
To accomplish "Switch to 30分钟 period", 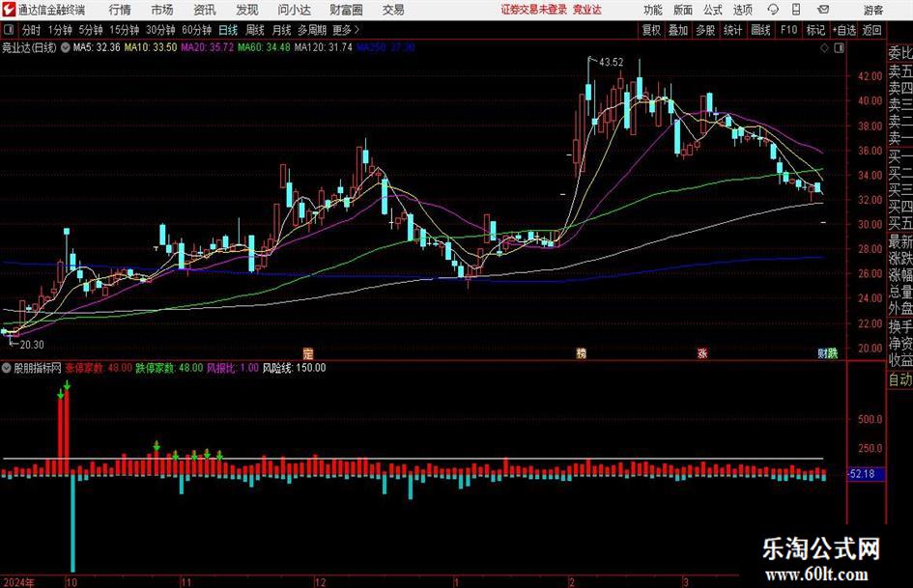I will (x=160, y=30).
